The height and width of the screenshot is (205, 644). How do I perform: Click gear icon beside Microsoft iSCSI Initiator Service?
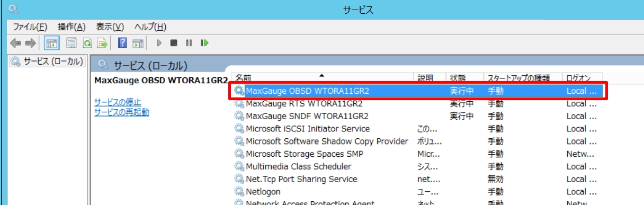(x=239, y=129)
